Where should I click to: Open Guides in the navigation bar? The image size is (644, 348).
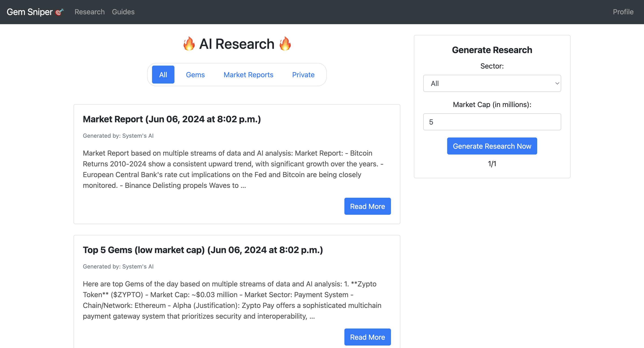[123, 12]
